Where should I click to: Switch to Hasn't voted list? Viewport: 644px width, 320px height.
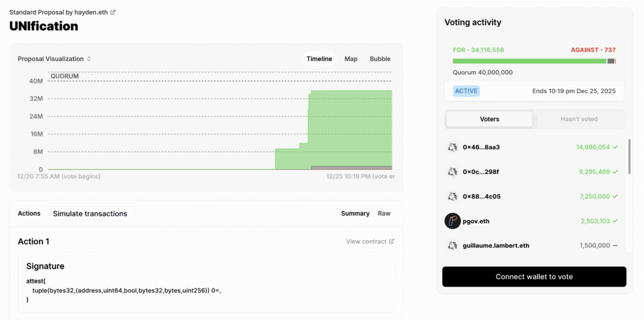pyautogui.click(x=579, y=119)
